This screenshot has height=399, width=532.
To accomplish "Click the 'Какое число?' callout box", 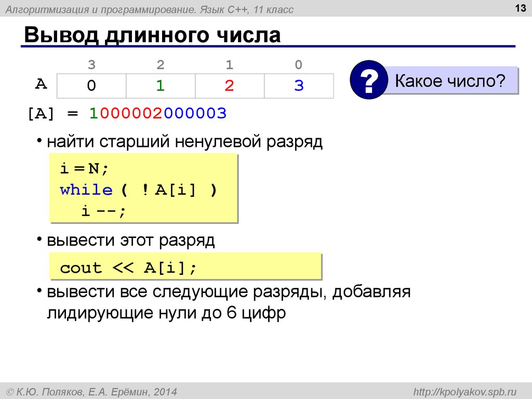I will pyautogui.click(x=450, y=81).
